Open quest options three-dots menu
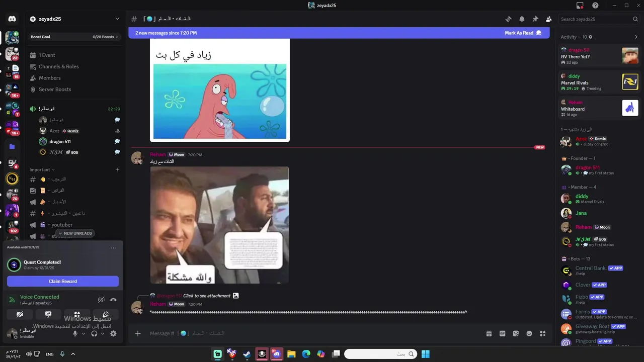This screenshot has height=362, width=644. (x=113, y=247)
